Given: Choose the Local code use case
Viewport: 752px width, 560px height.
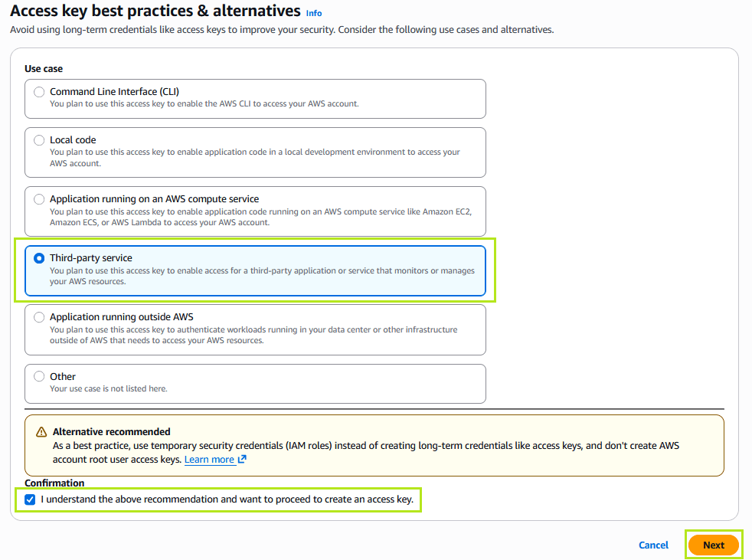Looking at the screenshot, I should [39, 140].
